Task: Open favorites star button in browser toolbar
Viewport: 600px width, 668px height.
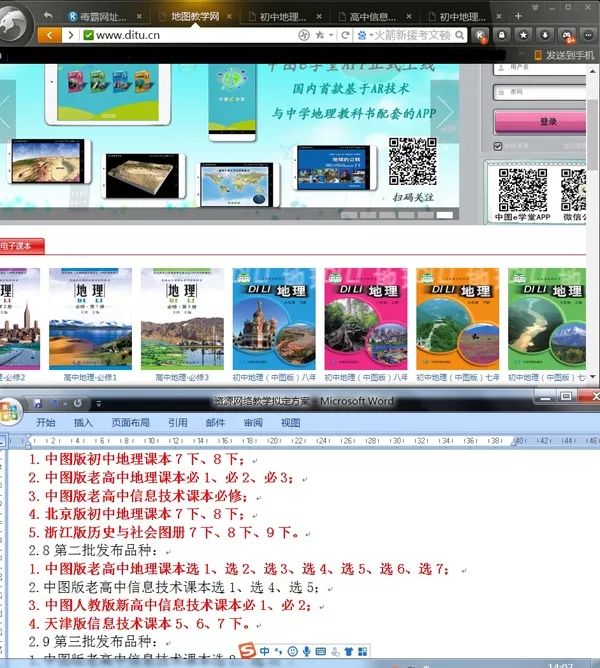Action: (x=523, y=35)
